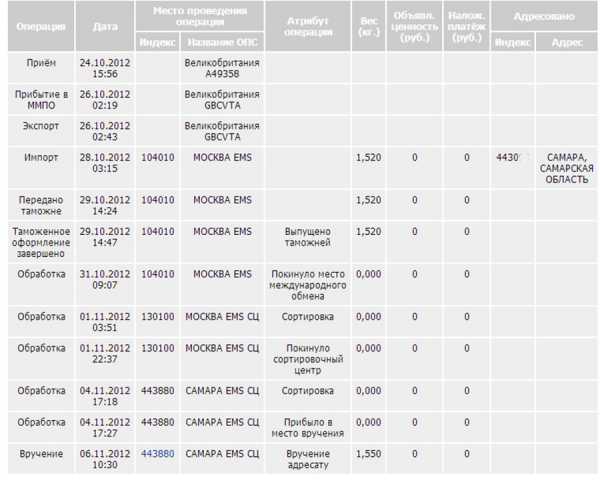Click the "Прибыло в место вручения" cell
The image size is (600, 480).
(x=308, y=427)
